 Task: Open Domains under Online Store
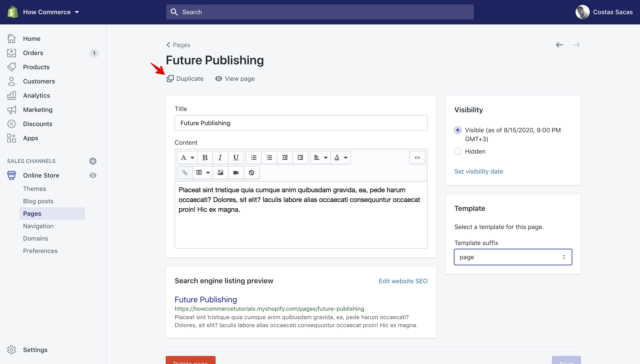point(36,239)
